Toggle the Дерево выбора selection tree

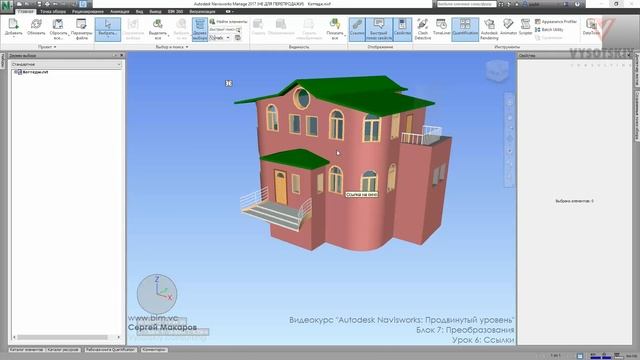click(200, 29)
